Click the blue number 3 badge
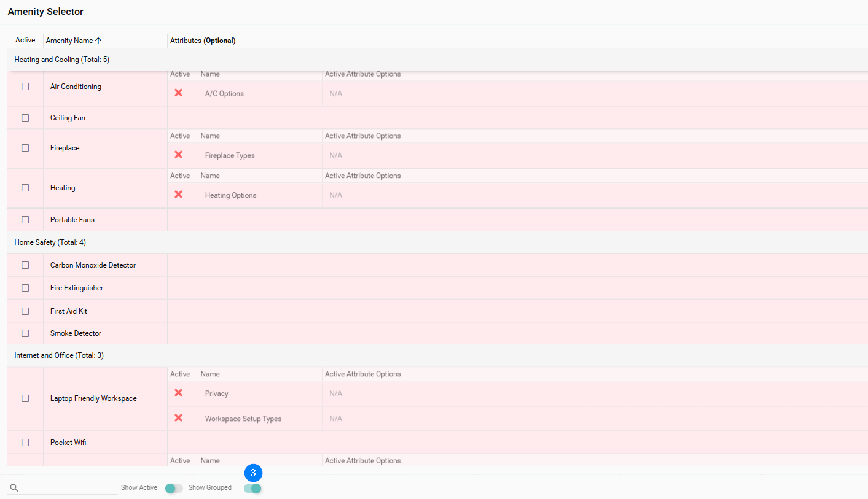Screen dimensions: 868x499 pyautogui.click(x=253, y=473)
